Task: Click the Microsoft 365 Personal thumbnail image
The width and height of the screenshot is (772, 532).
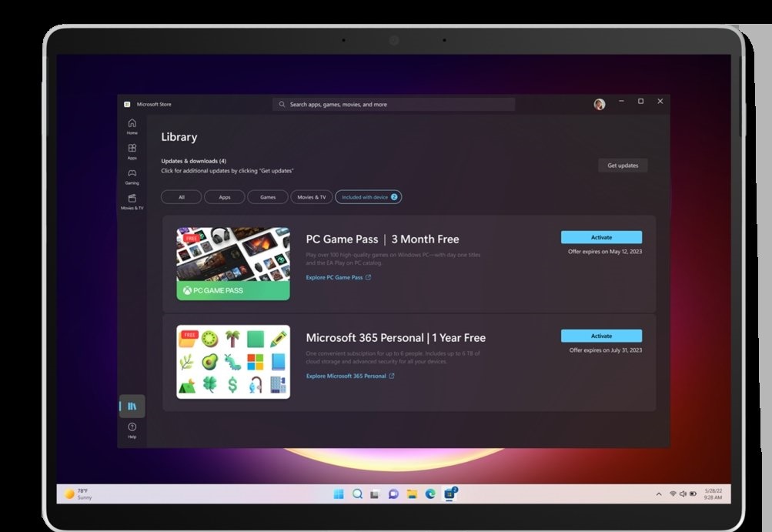Action: pos(233,362)
